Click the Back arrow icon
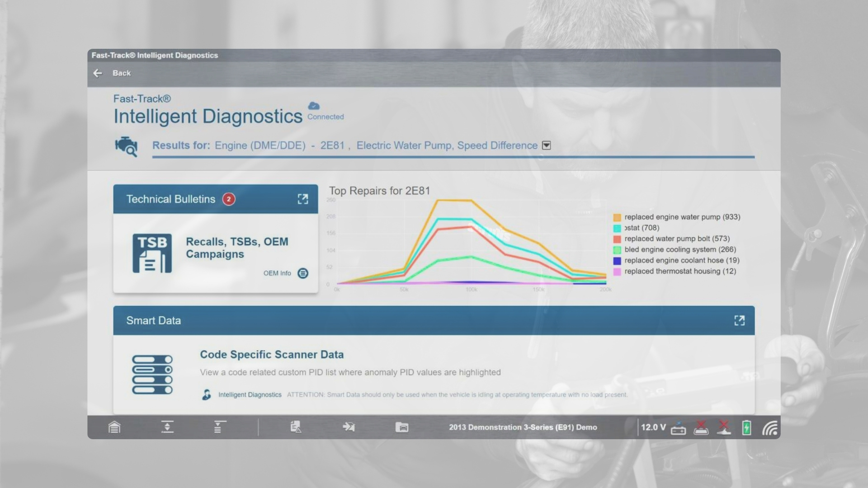 [98, 73]
